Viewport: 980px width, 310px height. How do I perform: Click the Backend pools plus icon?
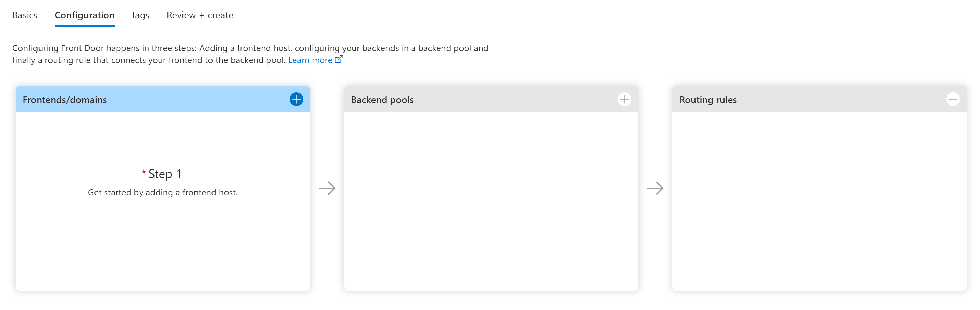(x=624, y=99)
